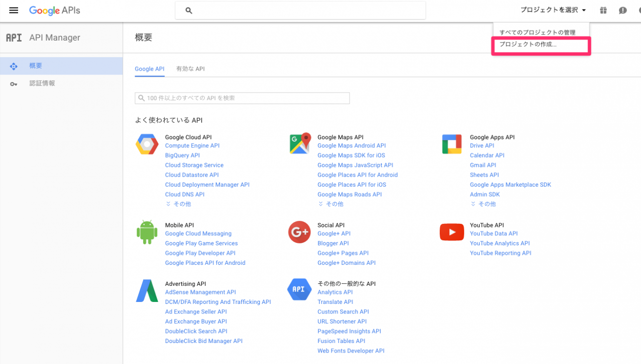Image resolution: width=641 pixels, height=364 pixels.
Task: Switch to the 有効な API tab
Action: pyautogui.click(x=190, y=69)
